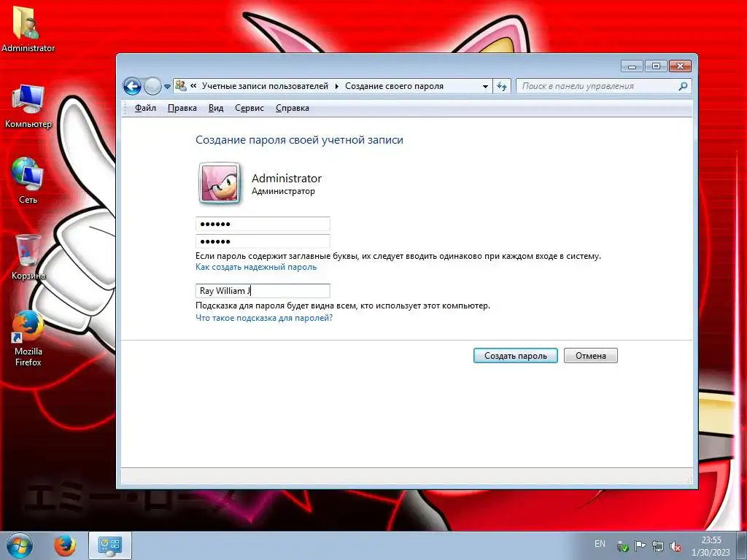Viewport: 747px width, 560px height.
Task: Open Сеть desktop icon
Action: pos(28,181)
